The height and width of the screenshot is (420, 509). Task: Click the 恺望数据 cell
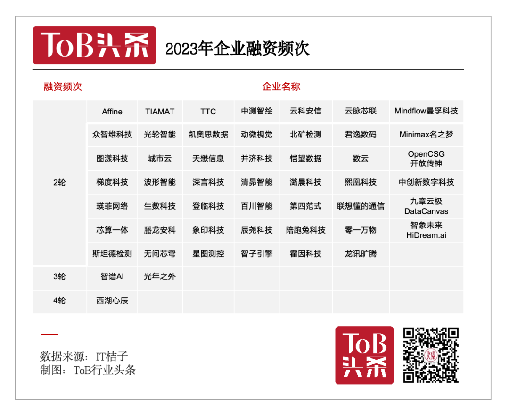[x=305, y=159]
